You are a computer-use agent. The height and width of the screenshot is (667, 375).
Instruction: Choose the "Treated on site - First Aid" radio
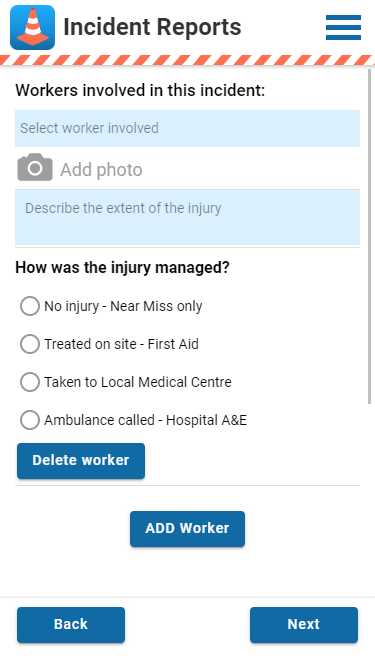click(x=30, y=344)
